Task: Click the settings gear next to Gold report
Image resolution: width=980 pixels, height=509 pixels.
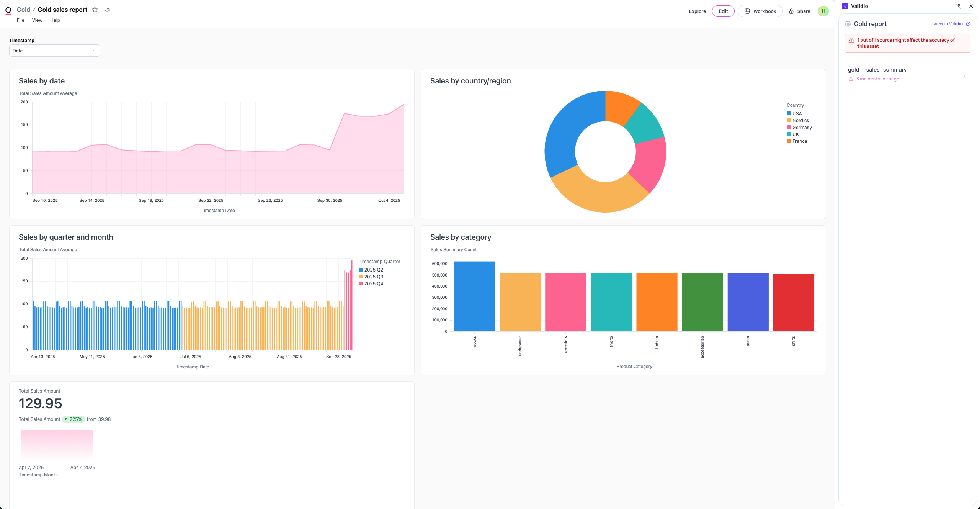Action: coord(848,24)
